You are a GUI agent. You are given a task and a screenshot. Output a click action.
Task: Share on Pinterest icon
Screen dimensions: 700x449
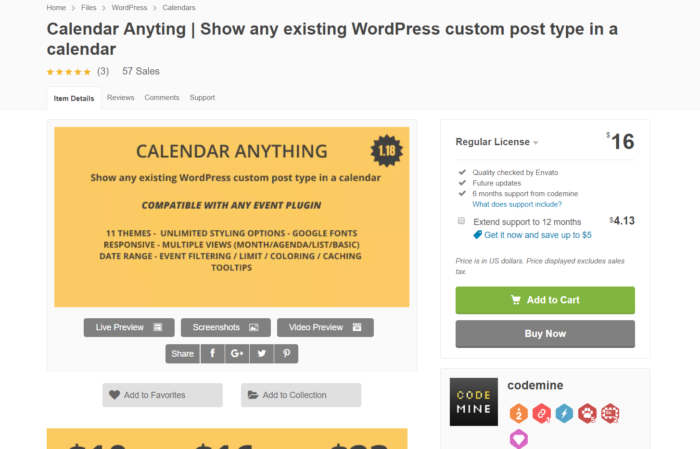pos(286,353)
